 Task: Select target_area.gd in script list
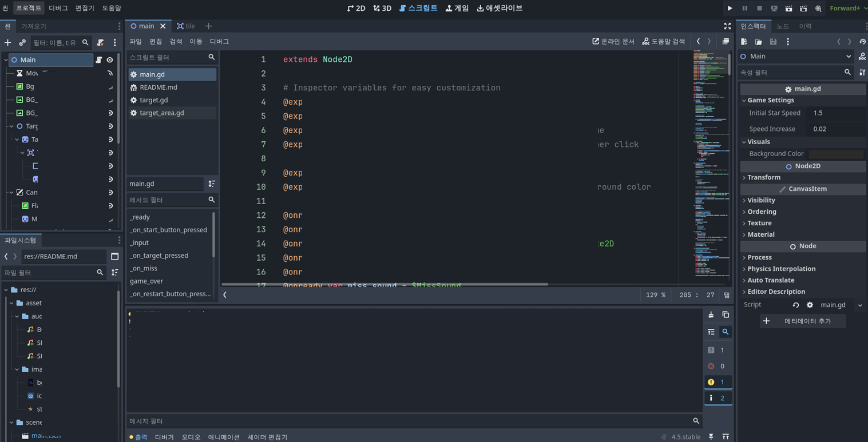pos(172,113)
